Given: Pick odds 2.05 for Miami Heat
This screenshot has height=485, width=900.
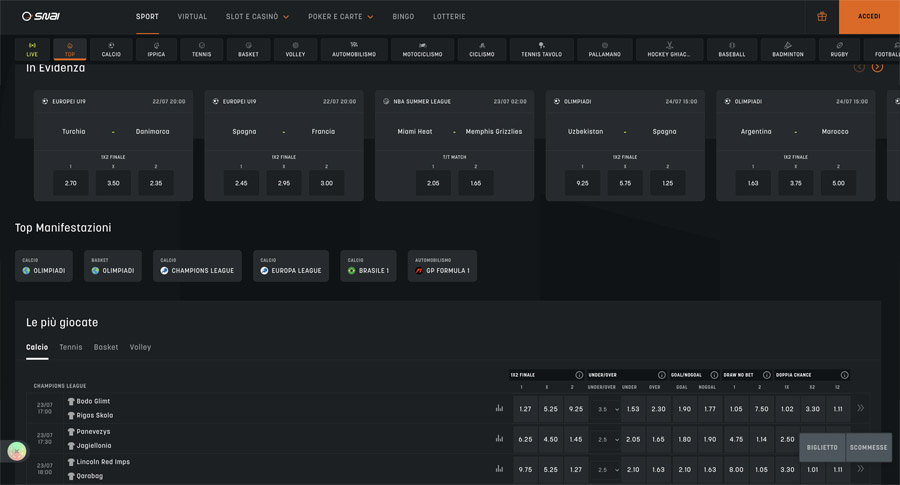Looking at the screenshot, I should [x=433, y=183].
